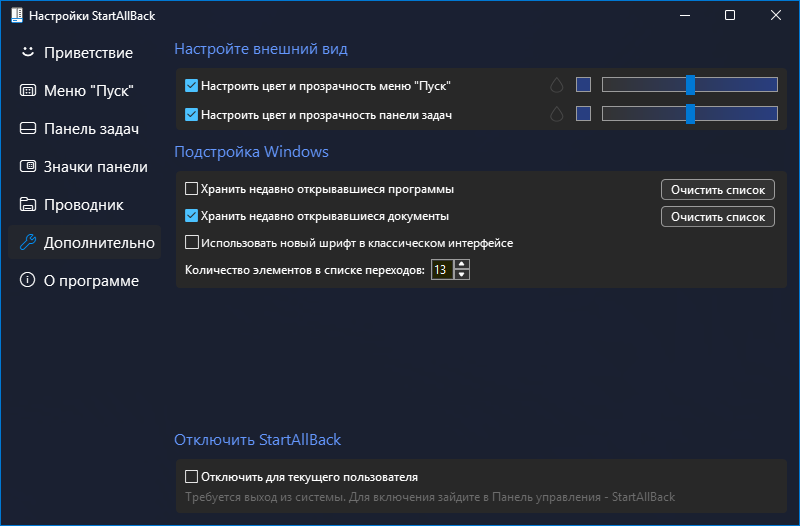This screenshot has width=800, height=526.
Task: Click the smiley icon next to Приветствие
Action: click(x=28, y=52)
